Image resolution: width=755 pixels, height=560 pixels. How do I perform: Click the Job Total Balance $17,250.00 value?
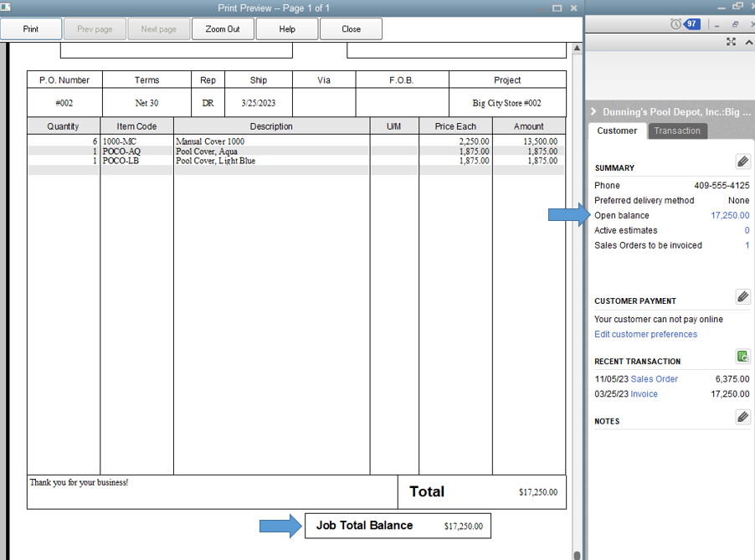click(x=463, y=527)
